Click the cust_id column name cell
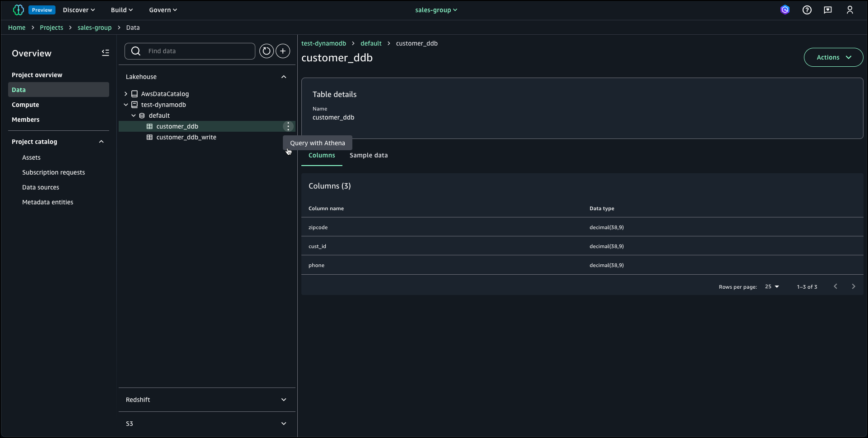 pyautogui.click(x=317, y=246)
